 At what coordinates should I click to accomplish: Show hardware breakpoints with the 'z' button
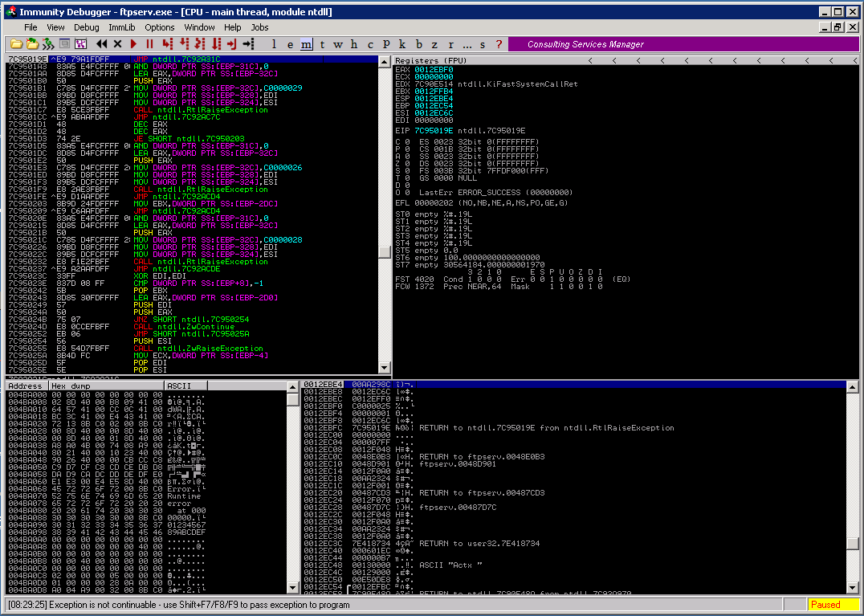click(434, 44)
